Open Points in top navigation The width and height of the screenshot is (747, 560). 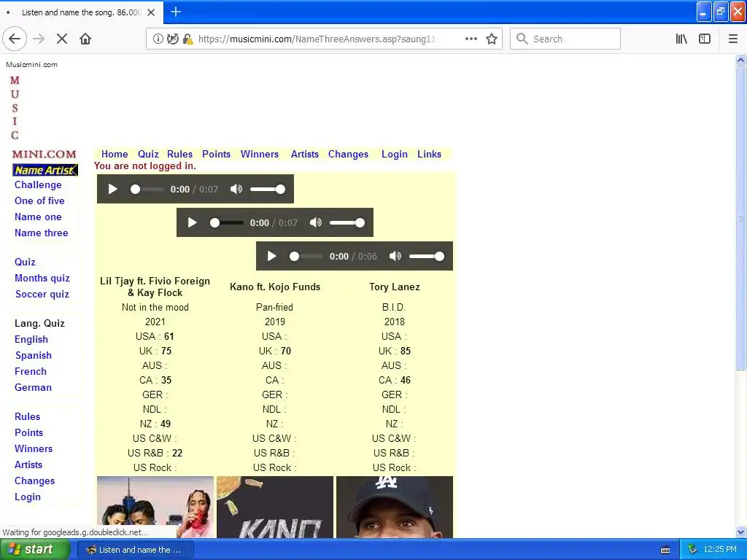[x=216, y=154]
